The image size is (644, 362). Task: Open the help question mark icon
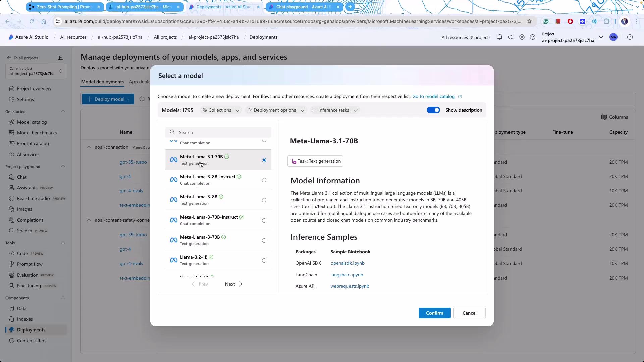click(x=630, y=37)
